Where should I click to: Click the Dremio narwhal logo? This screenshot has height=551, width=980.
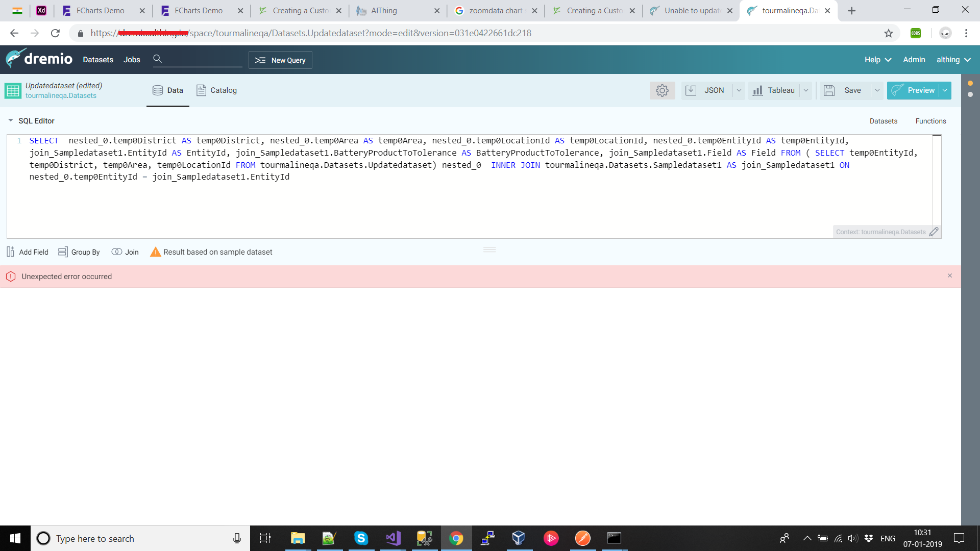[15, 59]
